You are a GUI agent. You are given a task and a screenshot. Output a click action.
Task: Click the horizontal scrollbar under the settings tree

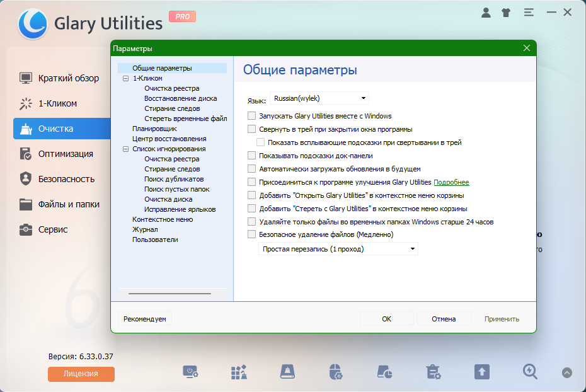170,293
